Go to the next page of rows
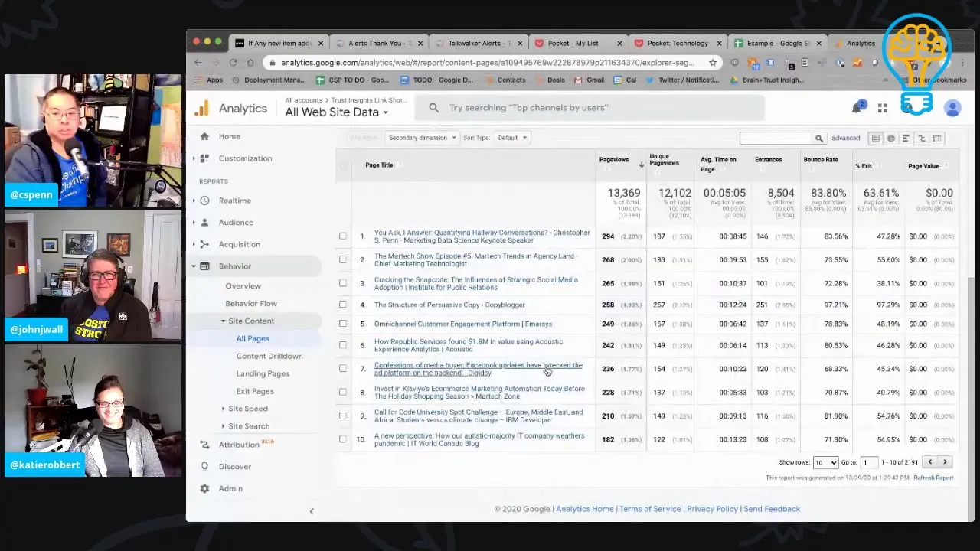 [x=945, y=462]
